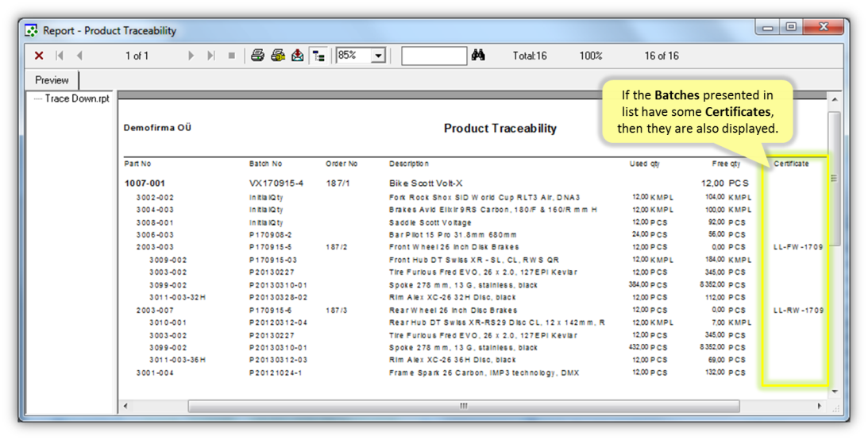The height and width of the screenshot is (440, 868).
Task: Switch to the Preview tab
Action: 52,80
